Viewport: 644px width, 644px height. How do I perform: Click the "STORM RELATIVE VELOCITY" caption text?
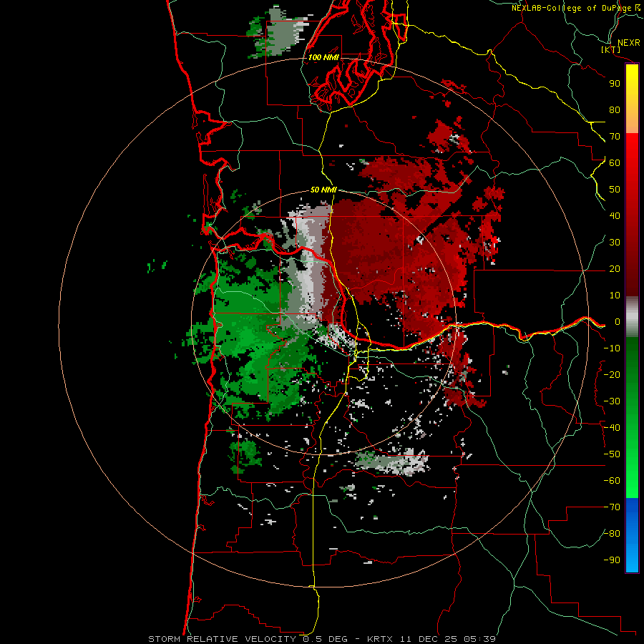pyautogui.click(x=221, y=639)
